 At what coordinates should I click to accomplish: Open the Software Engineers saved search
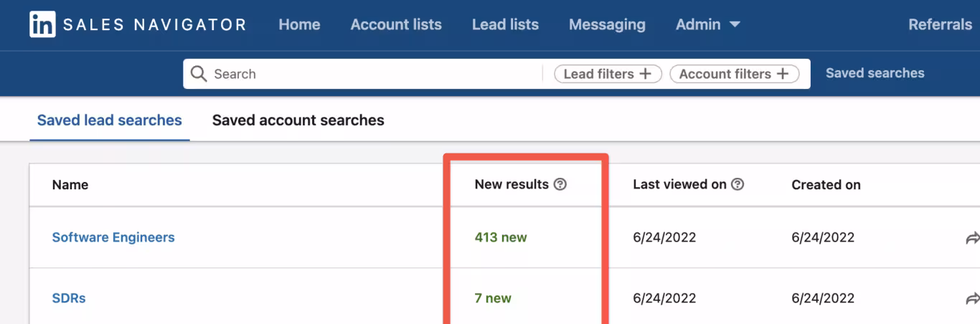pyautogui.click(x=113, y=237)
